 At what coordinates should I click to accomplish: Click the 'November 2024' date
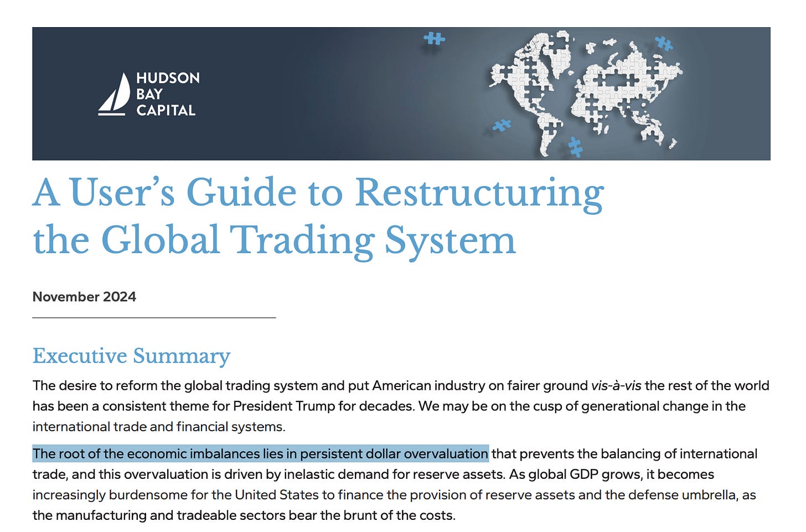point(84,297)
